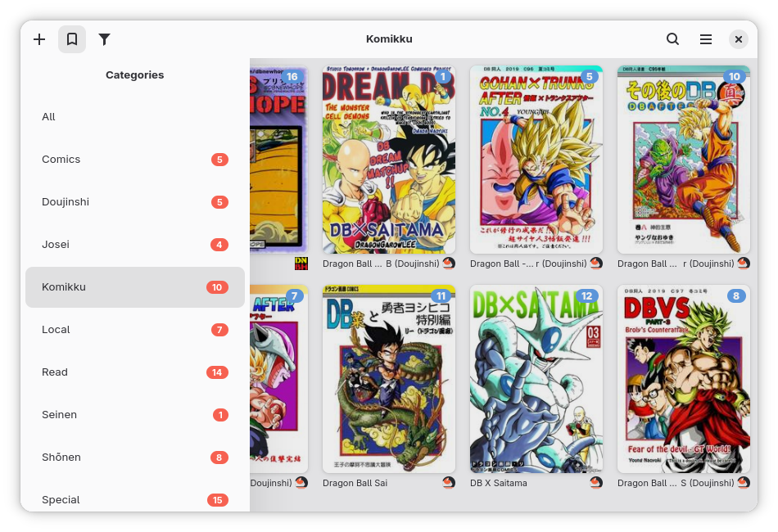
Task: Click the 'Dragon Ball Sai' title text
Action: pos(355,483)
